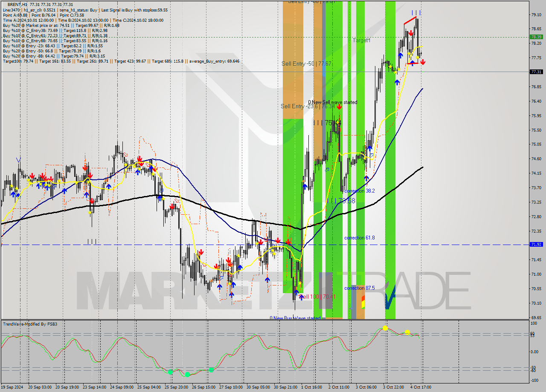This screenshot has height=392, width=546.
Task: Click the red arrow above 'New Sell wave started'
Action: pos(339,107)
